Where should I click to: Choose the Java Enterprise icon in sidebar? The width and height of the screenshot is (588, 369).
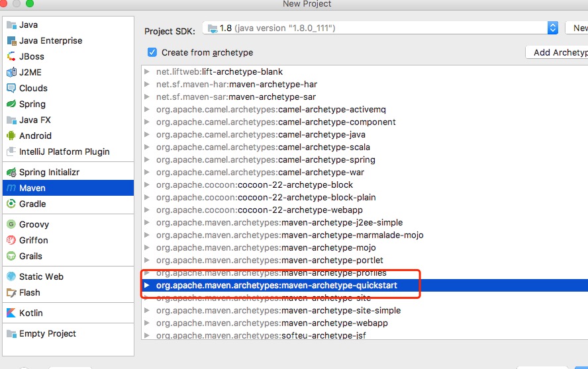12,41
